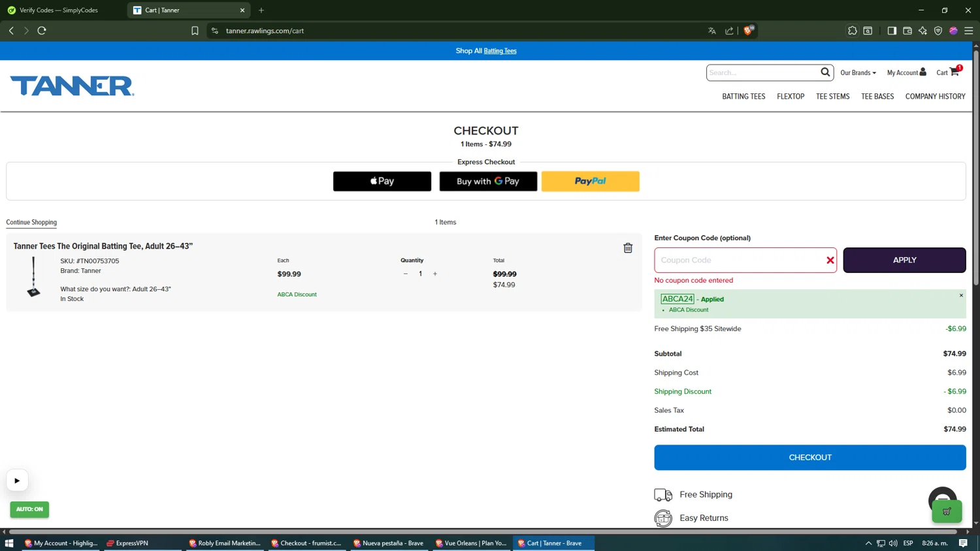
Task: Select the address bar URL
Action: 265,31
